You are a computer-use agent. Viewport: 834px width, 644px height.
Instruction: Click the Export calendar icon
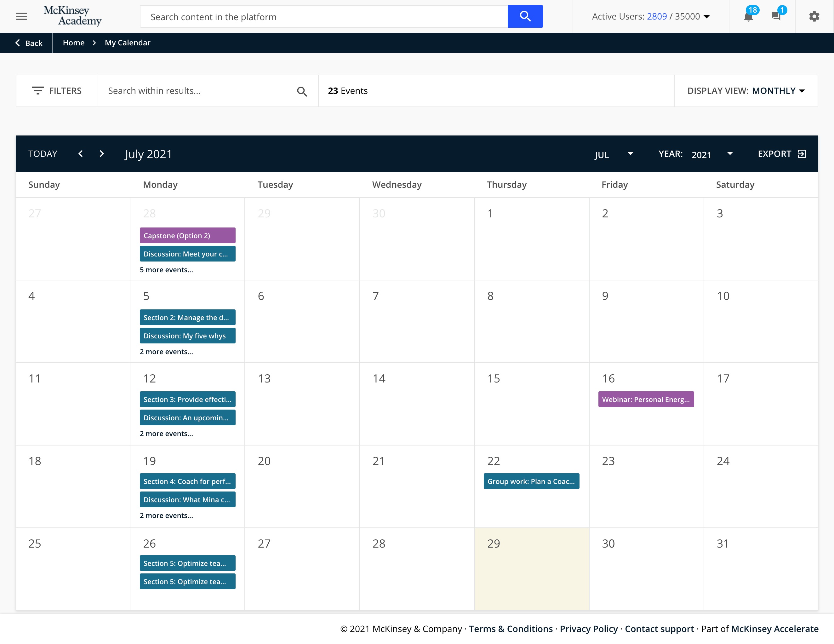pos(802,154)
